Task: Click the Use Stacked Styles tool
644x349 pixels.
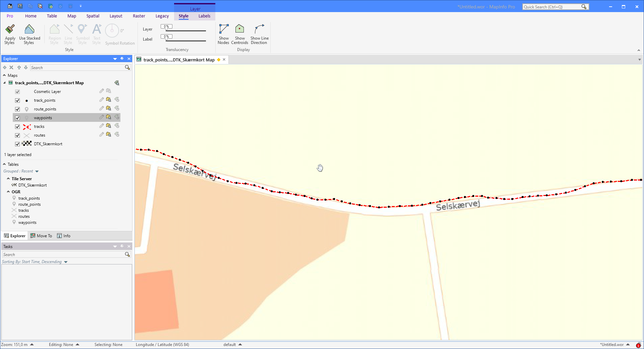Action: (30, 34)
